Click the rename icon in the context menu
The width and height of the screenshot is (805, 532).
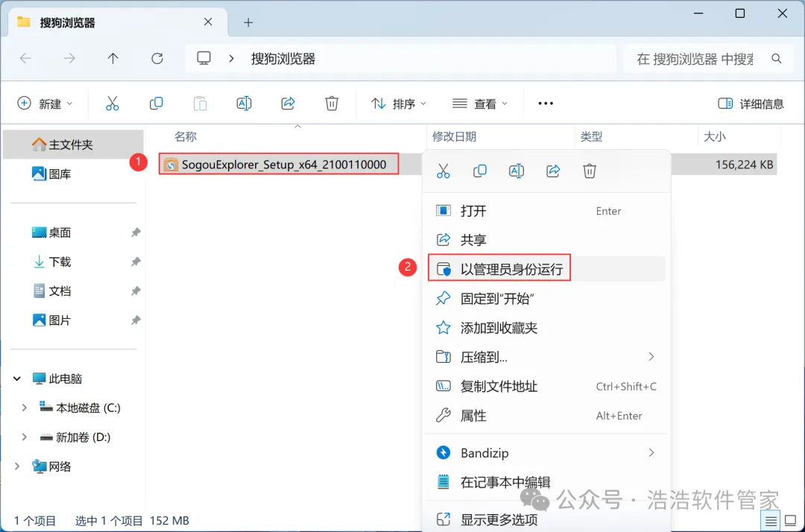click(516, 171)
